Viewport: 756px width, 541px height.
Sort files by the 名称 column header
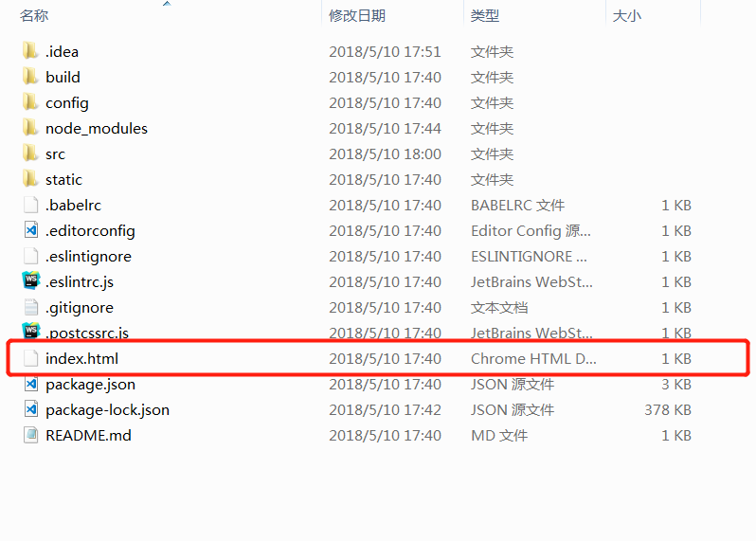coord(34,15)
